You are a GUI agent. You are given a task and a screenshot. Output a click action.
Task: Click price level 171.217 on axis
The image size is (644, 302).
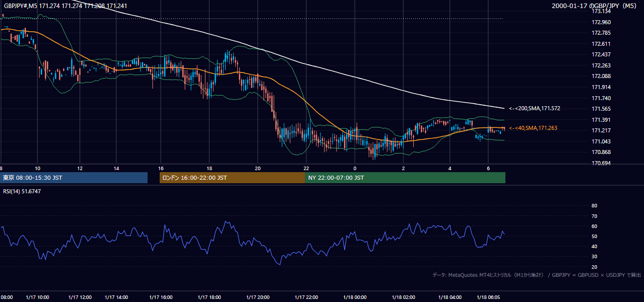(x=601, y=130)
